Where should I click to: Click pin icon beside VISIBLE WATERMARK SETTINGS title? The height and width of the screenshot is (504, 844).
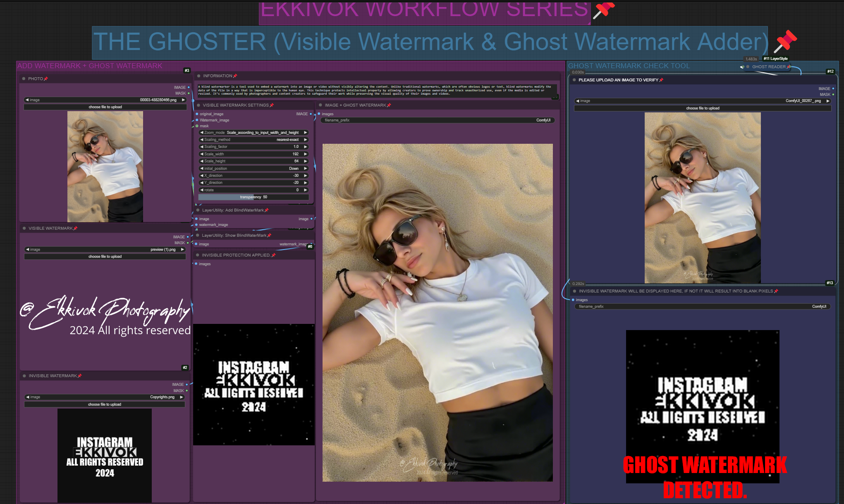pos(272,105)
